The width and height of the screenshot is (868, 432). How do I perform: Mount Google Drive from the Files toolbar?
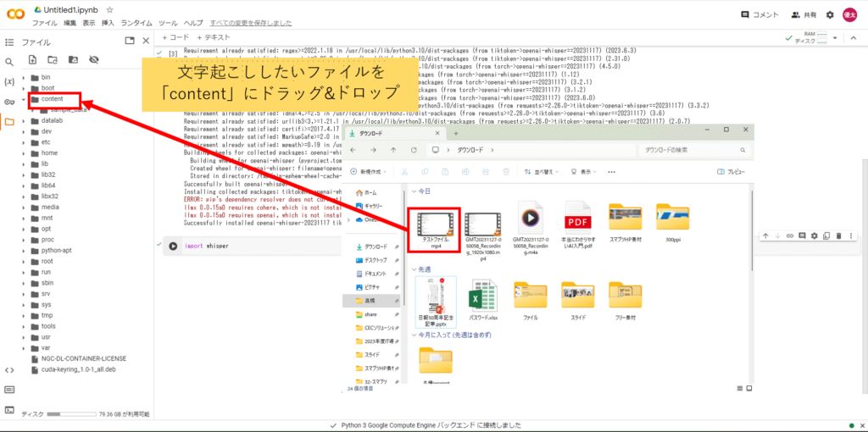(73, 59)
